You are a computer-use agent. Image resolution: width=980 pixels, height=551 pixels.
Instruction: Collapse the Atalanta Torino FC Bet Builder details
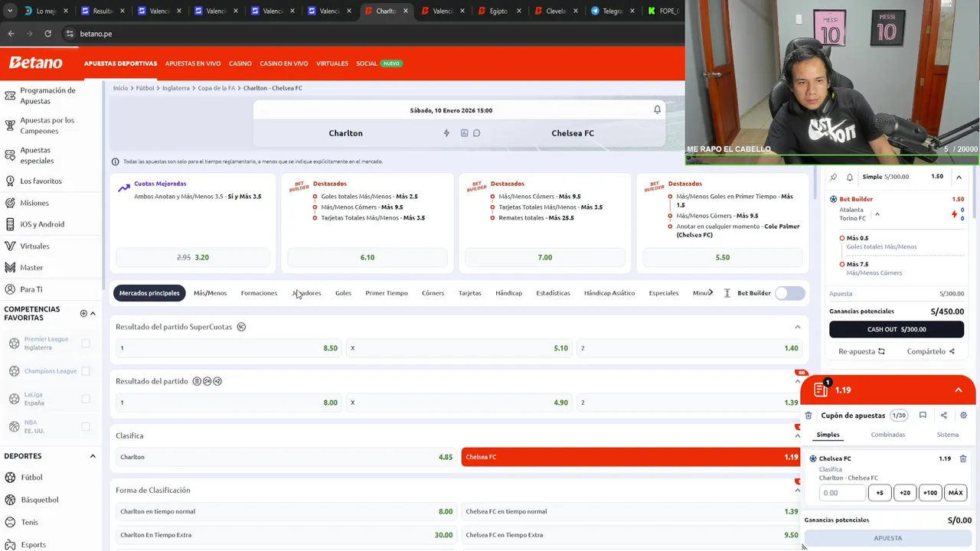point(877,214)
